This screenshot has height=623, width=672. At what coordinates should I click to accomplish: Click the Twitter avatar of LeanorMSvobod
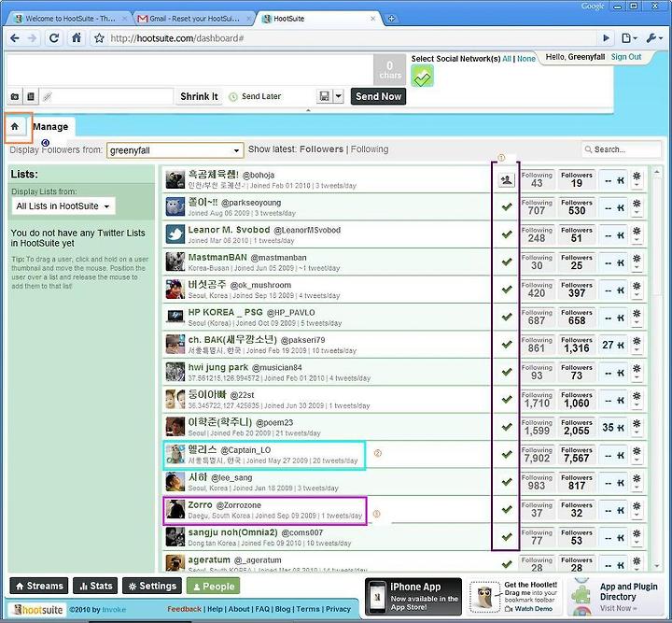pos(175,234)
